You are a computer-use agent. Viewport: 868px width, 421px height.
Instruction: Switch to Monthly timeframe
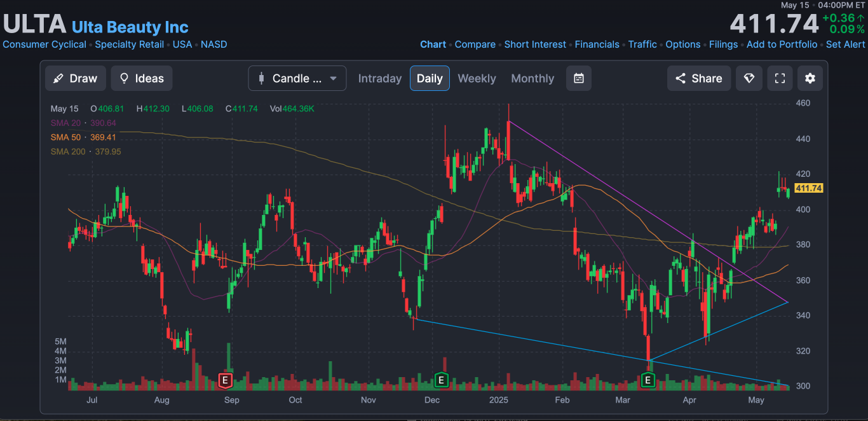[x=532, y=78]
